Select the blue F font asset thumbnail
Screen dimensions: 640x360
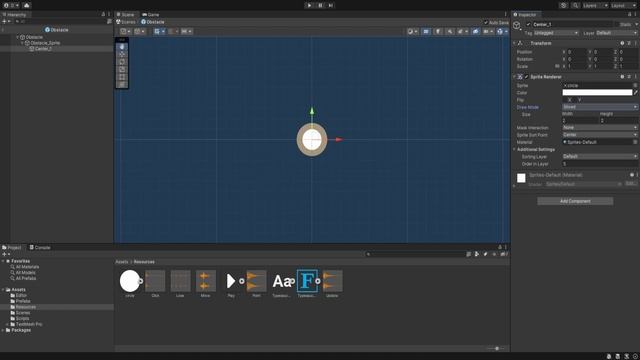click(x=307, y=281)
